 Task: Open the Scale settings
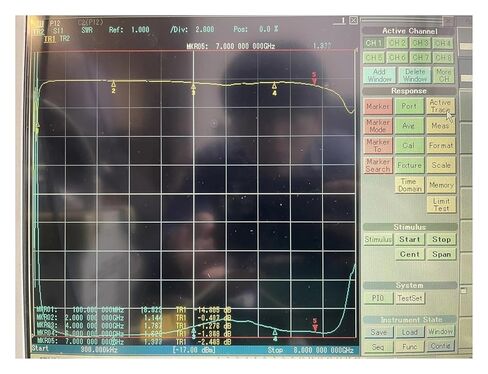pyautogui.click(x=441, y=165)
